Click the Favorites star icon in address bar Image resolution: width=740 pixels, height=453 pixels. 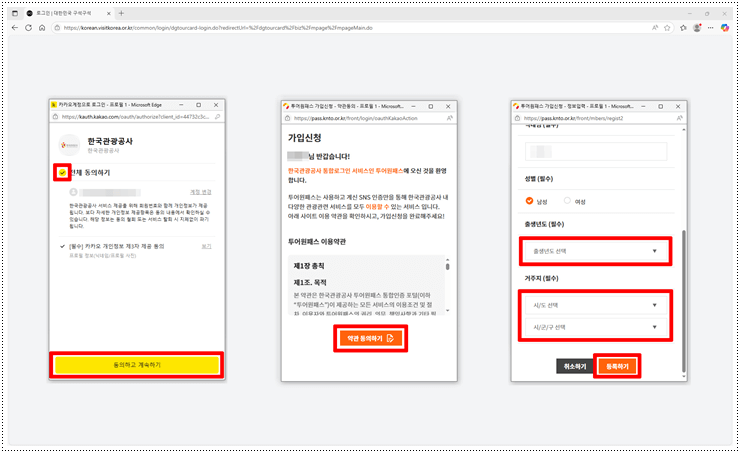coord(667,28)
